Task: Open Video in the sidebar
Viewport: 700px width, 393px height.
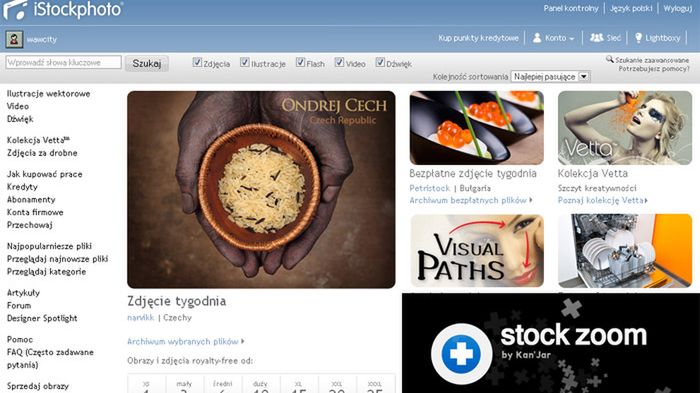Action: 18,106
